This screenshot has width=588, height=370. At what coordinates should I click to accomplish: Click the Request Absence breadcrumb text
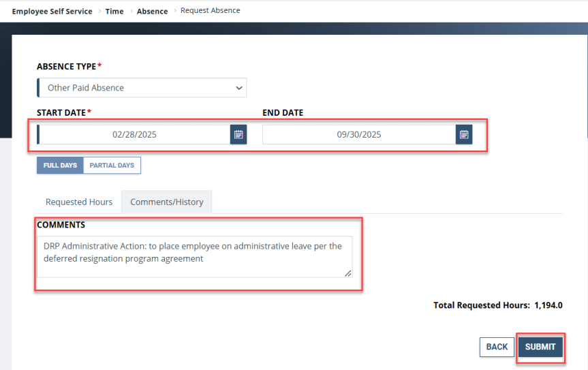click(210, 11)
